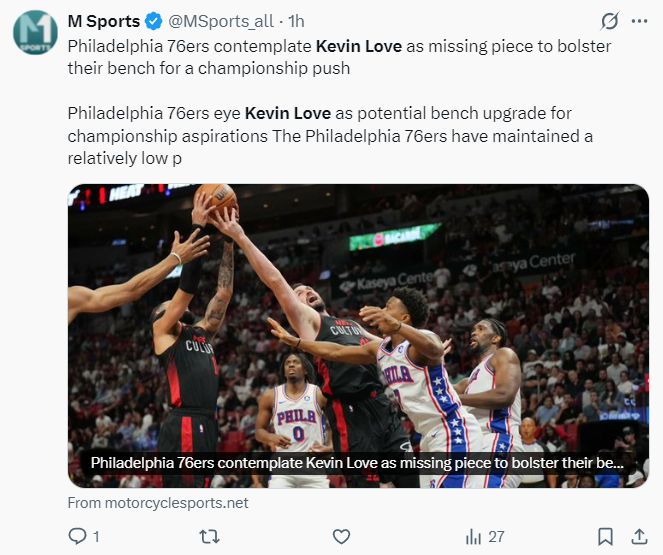Share the post via the share icon

click(639, 537)
